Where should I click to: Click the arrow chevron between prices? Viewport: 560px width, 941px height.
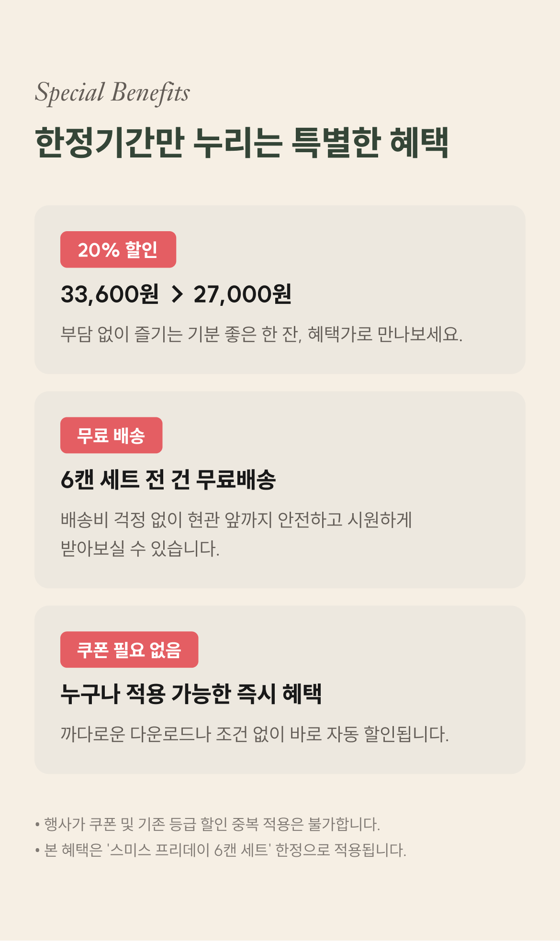177,294
